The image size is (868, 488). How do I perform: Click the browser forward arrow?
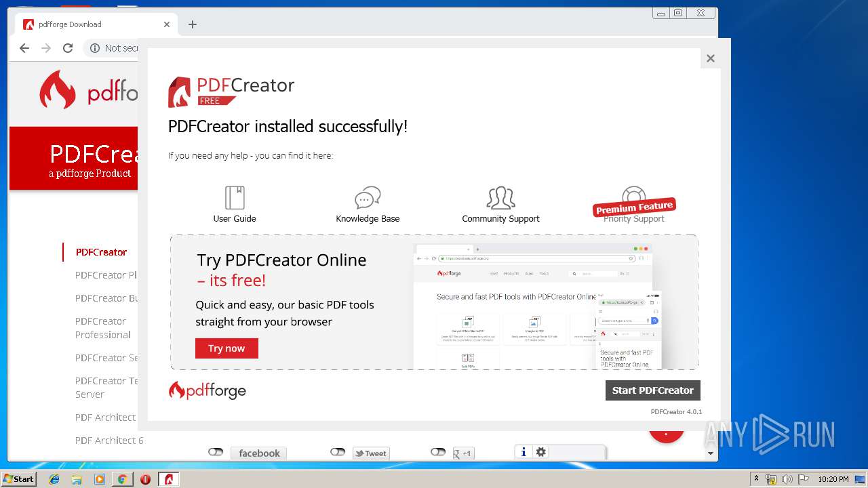46,48
